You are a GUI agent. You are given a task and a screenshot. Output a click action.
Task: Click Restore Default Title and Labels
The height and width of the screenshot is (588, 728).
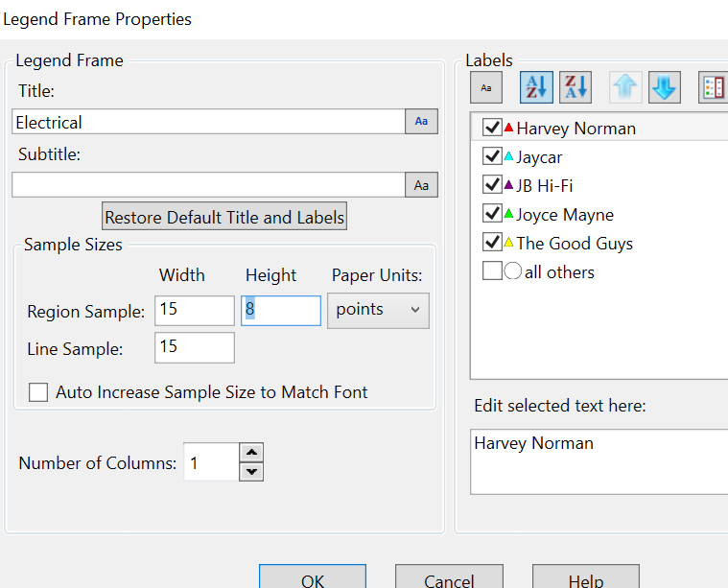point(224,217)
